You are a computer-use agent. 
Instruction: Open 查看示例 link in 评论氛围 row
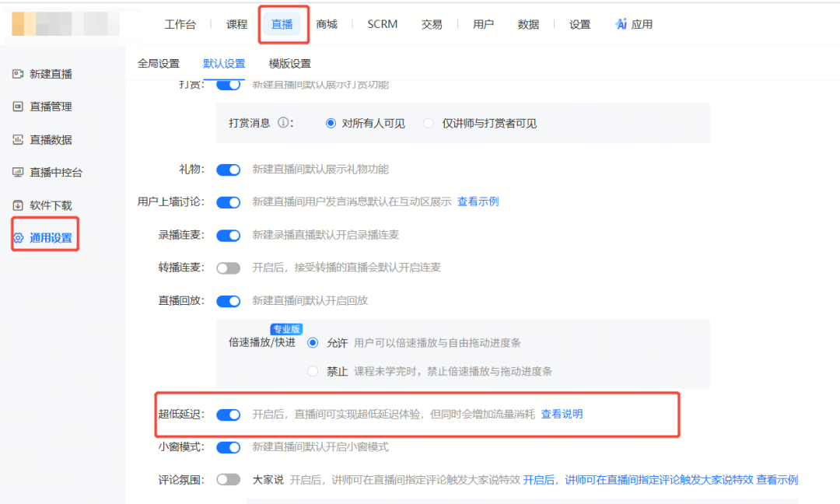coord(777,479)
